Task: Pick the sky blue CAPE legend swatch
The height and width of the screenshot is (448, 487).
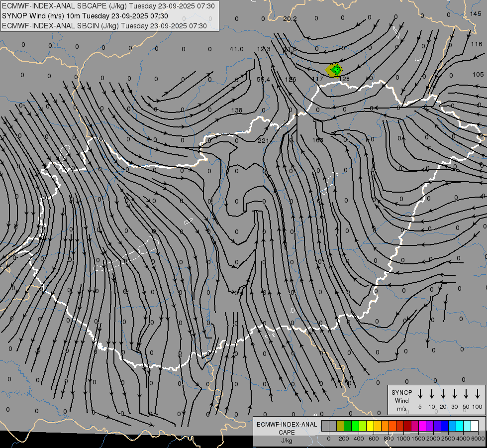Action: pos(452,426)
